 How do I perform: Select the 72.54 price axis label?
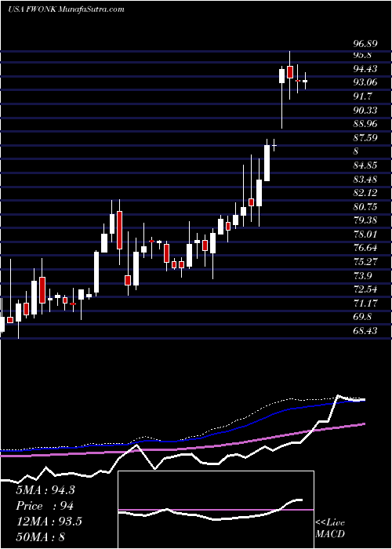tap(365, 289)
